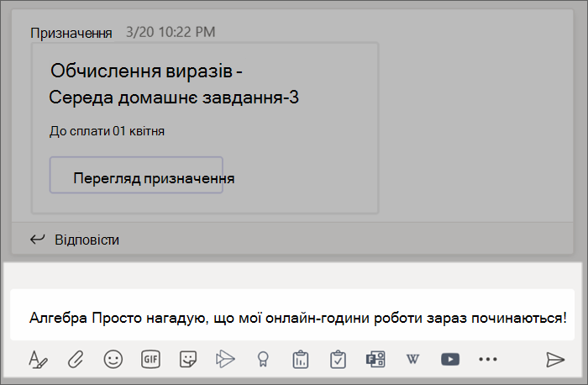
Task: Open the text Format options icon
Action: click(x=39, y=360)
